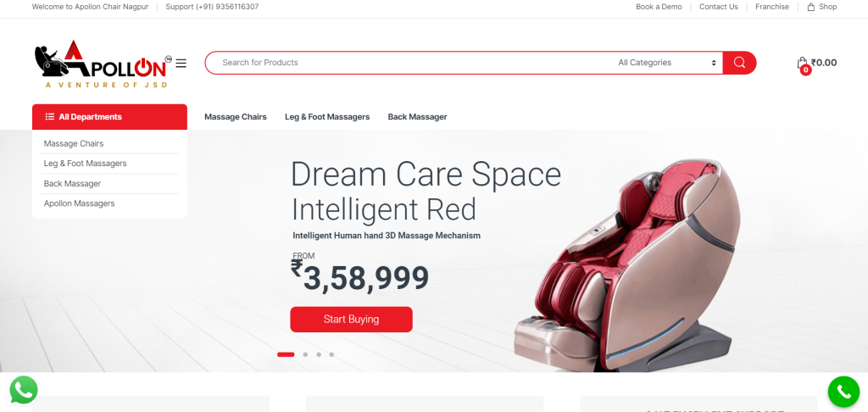Open the Massage Chairs navigation menu item
868x412 pixels.
[x=236, y=117]
